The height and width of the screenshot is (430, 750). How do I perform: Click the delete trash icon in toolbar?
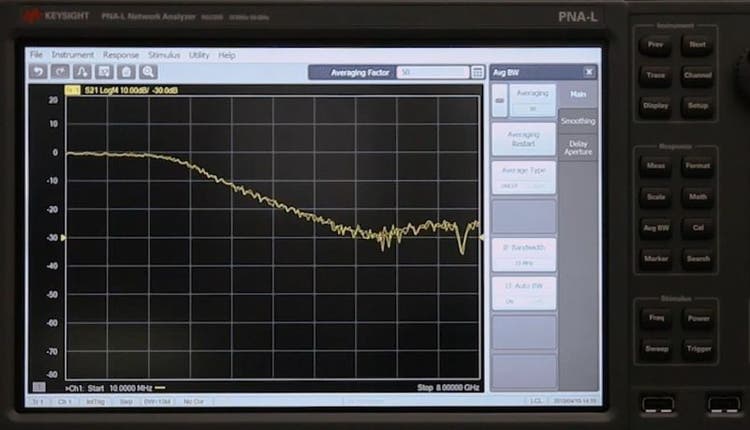(126, 72)
